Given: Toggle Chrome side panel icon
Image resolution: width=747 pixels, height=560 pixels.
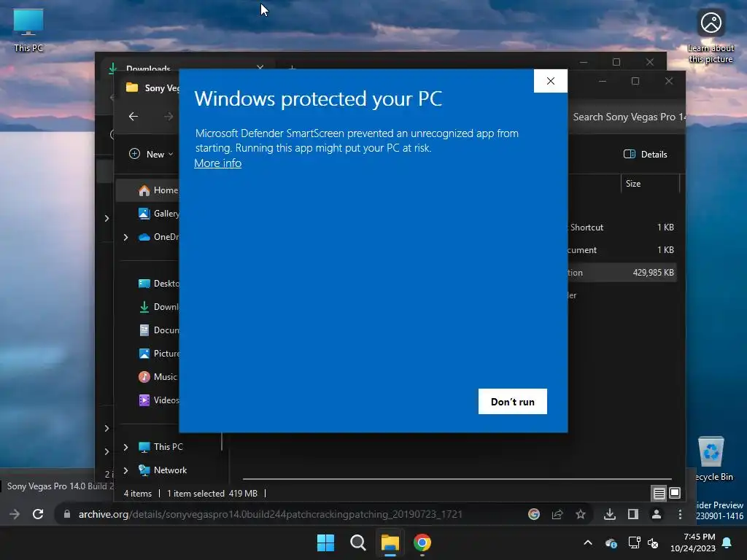Looking at the screenshot, I should (x=632, y=514).
